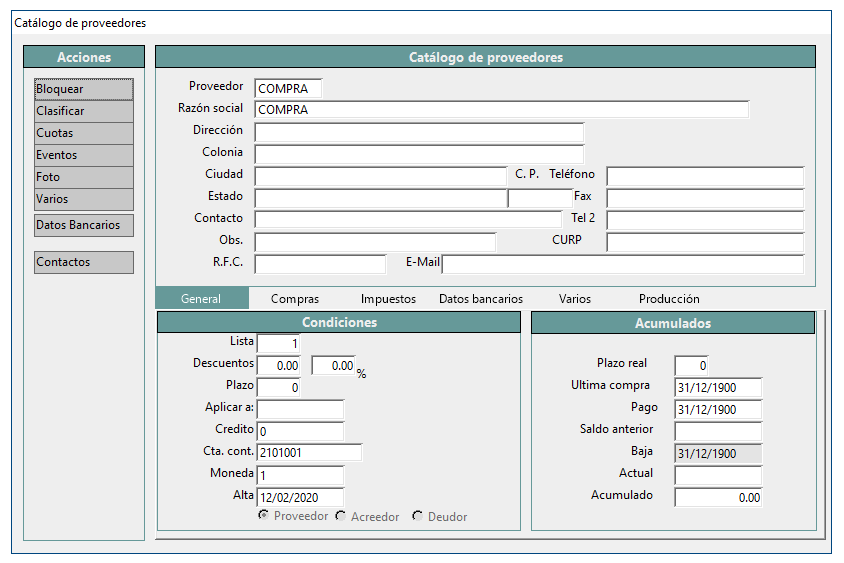
Task: Open the Cuotas action
Action: (x=83, y=133)
